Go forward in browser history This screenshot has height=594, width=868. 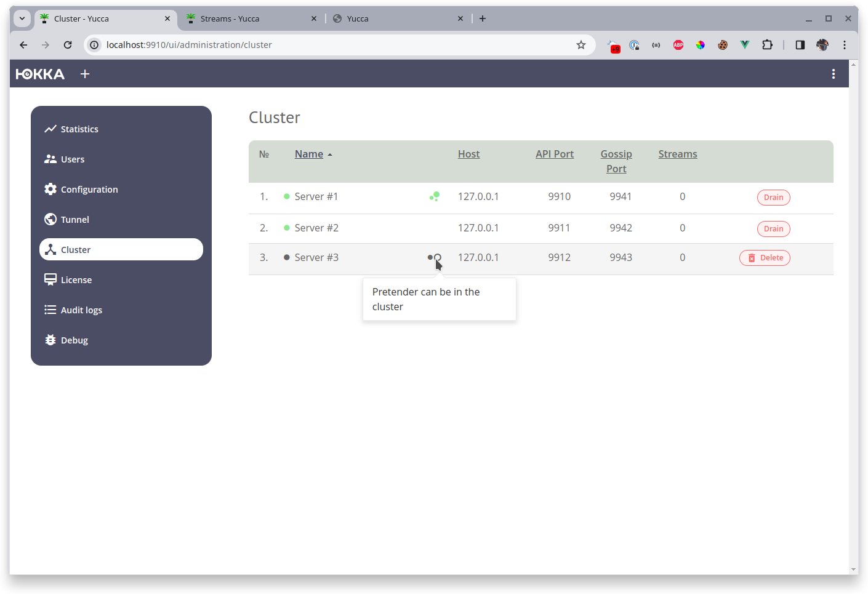46,45
